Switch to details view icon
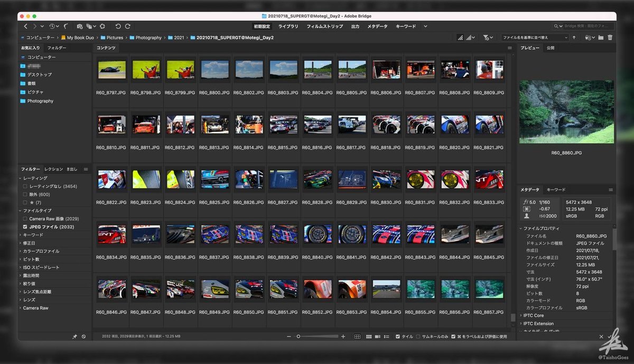Screen dimensions: 634x364 pos(378,337)
